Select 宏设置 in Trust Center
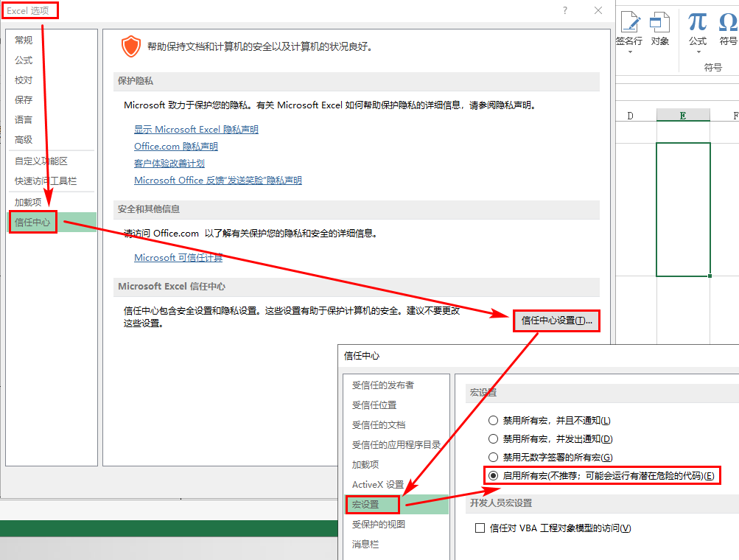739x560 pixels. click(x=396, y=505)
